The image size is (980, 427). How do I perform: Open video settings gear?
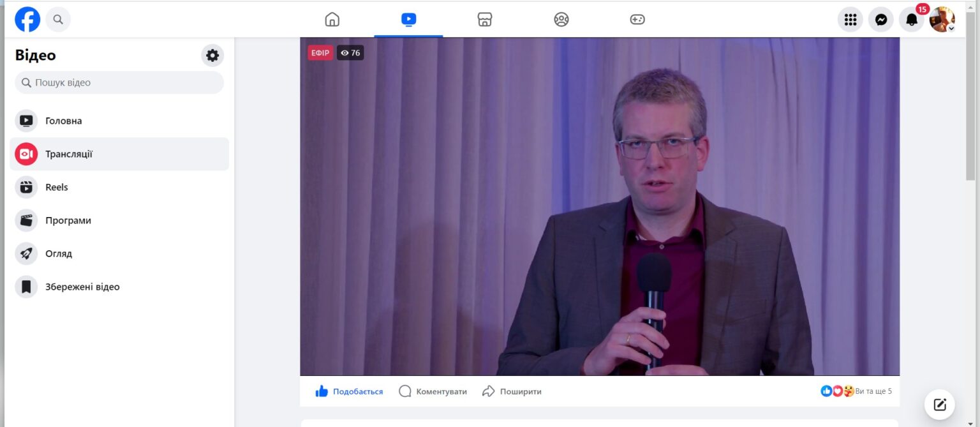click(x=212, y=56)
